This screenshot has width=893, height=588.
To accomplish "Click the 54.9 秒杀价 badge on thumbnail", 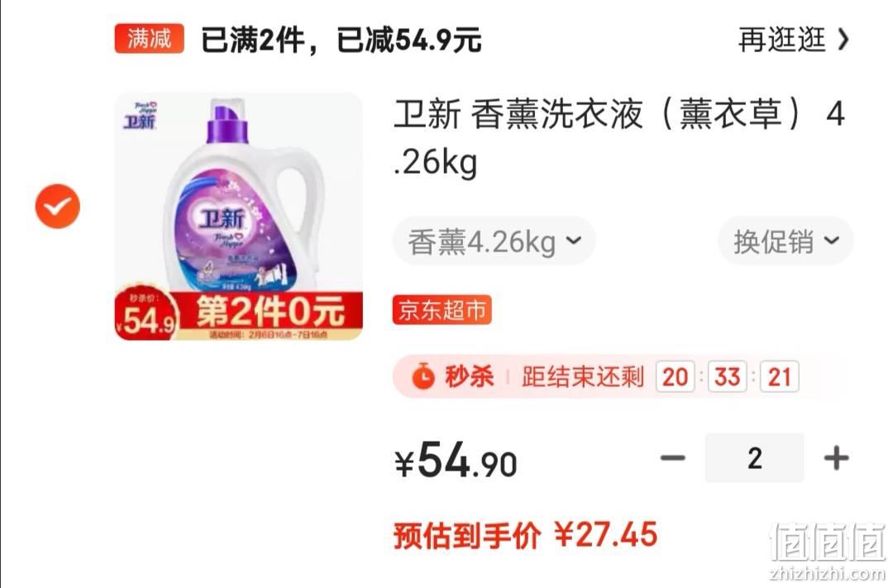I will [x=147, y=315].
